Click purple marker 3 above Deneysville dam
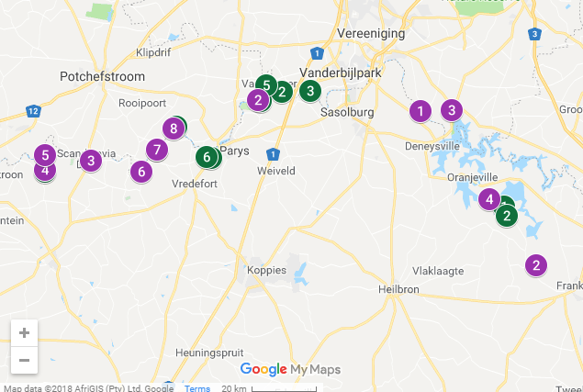This screenshot has width=583, height=392. coord(452,110)
